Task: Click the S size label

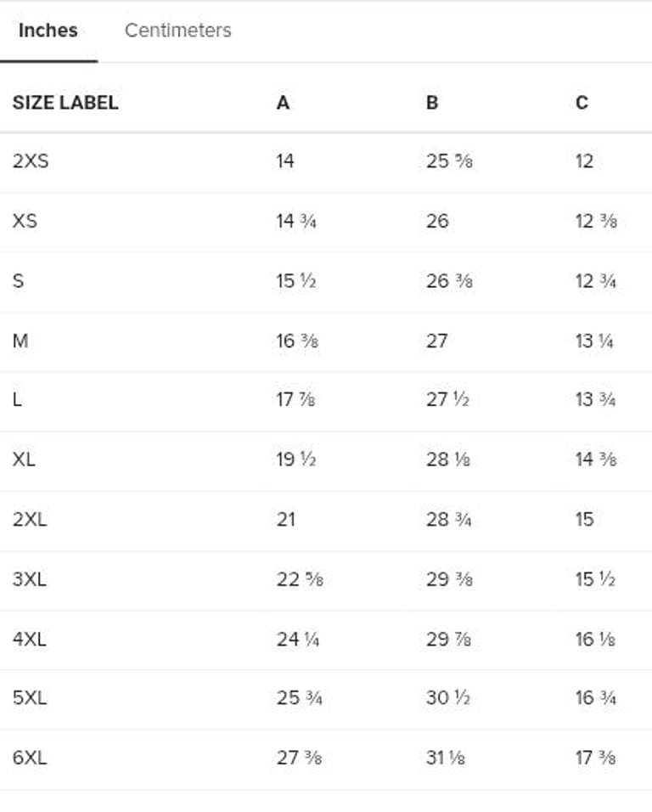Action: [19, 281]
